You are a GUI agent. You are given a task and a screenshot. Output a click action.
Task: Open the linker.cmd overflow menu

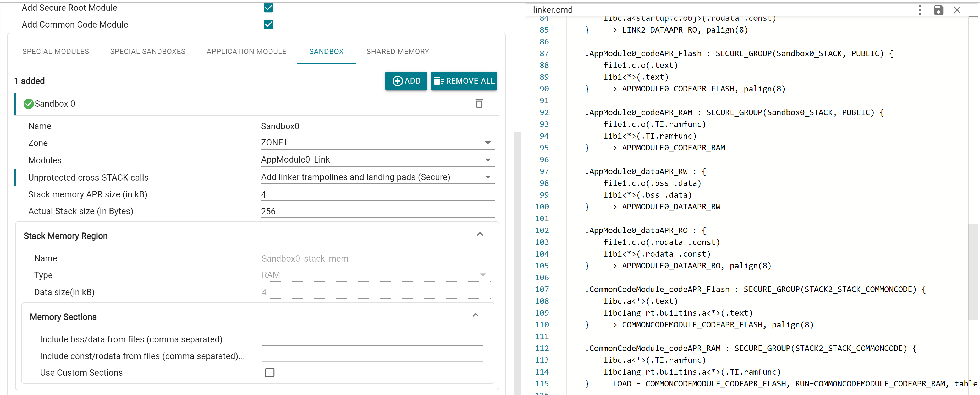tap(920, 10)
